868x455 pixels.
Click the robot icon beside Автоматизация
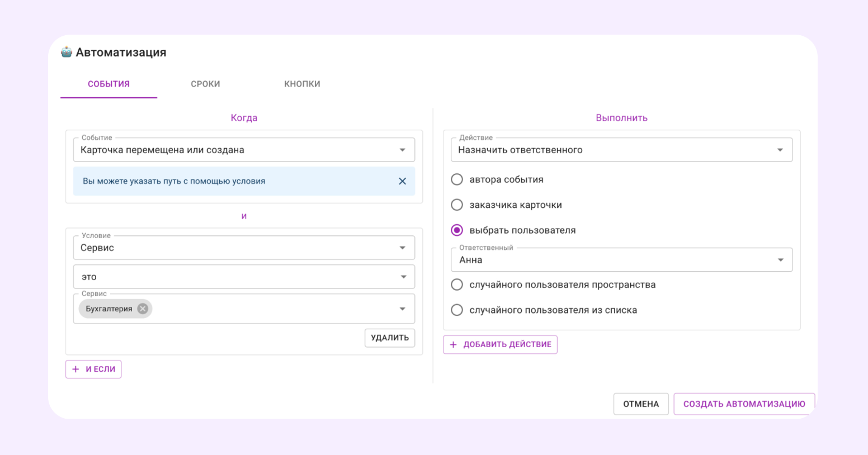click(x=67, y=52)
